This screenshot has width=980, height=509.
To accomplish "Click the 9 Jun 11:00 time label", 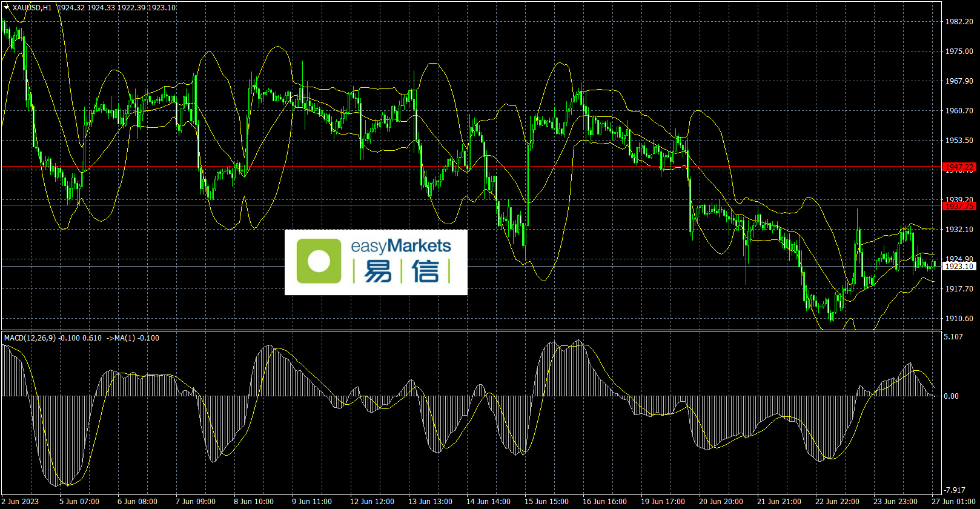I will click(x=312, y=502).
